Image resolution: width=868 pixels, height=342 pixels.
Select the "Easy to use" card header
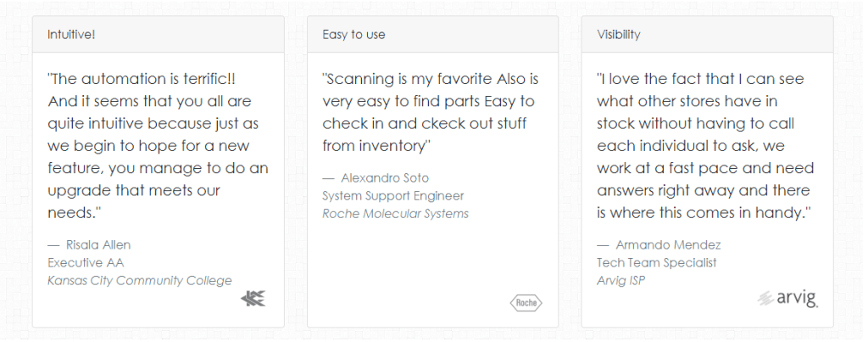432,35
